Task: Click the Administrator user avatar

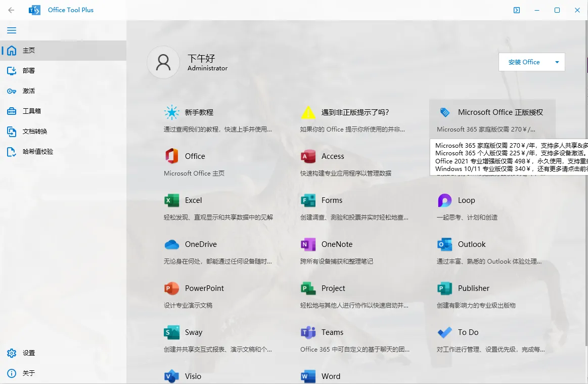Action: click(163, 62)
